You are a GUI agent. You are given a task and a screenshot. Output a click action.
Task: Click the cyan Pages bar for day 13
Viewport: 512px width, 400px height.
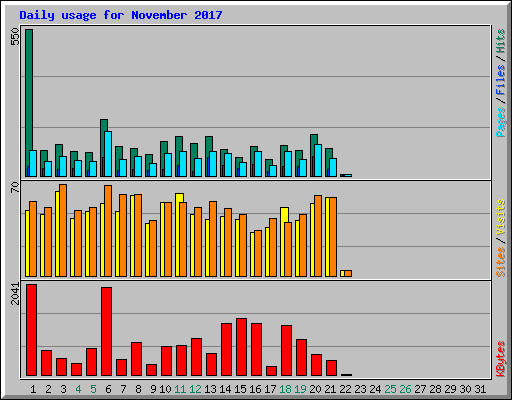tap(213, 164)
